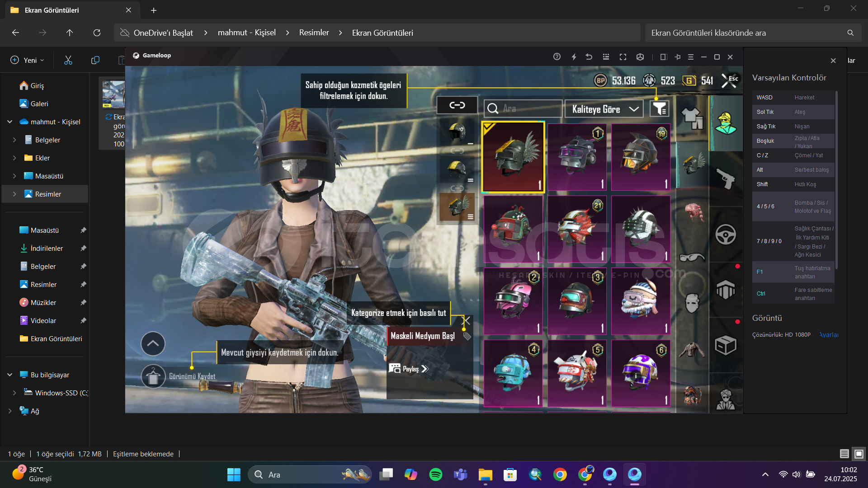Open Gameloop help question-mark icon
Image resolution: width=868 pixels, height=488 pixels.
(x=557, y=57)
